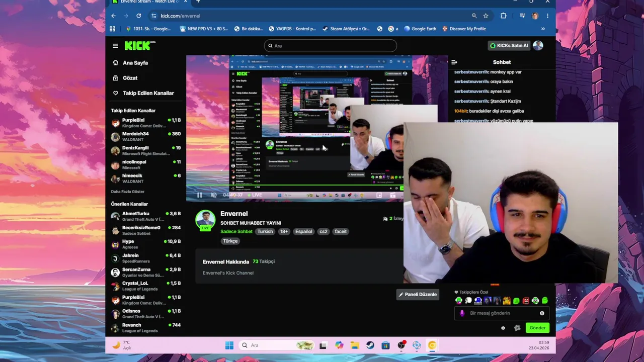This screenshot has height=362, width=644.
Task: Open the BeceriksizRomeo0 channel
Action: coord(146,230)
